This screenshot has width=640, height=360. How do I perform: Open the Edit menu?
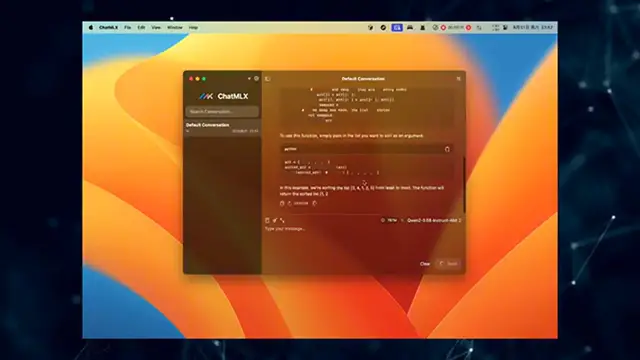pos(141,27)
